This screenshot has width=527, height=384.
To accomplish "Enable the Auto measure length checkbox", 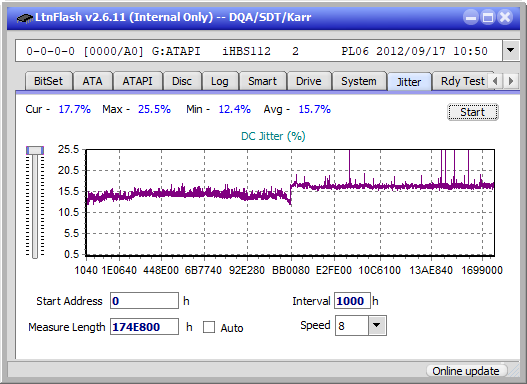I will pyautogui.click(x=209, y=327).
